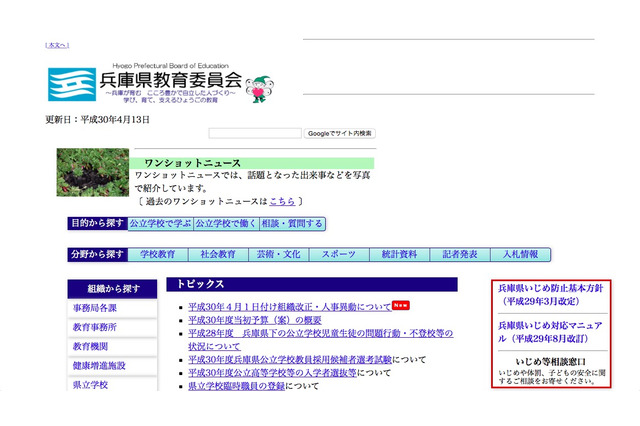Click the ワンショットニュース heading
640x426 pixels.
pyautogui.click(x=193, y=163)
